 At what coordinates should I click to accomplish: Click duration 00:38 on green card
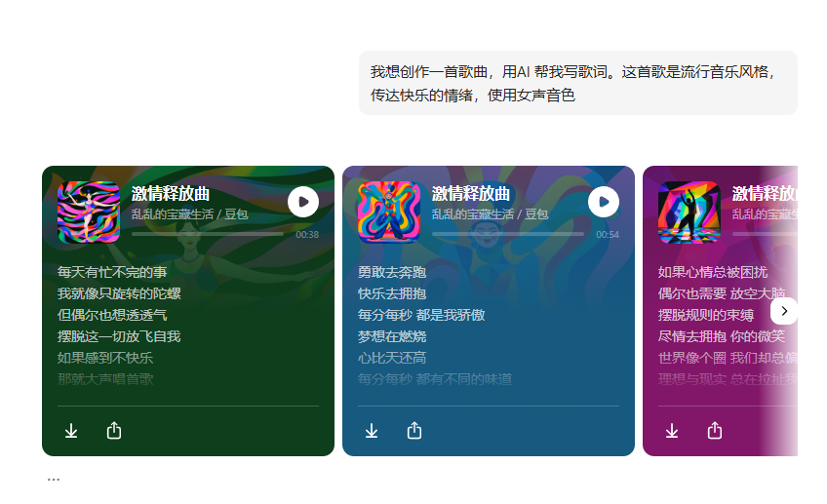click(307, 235)
